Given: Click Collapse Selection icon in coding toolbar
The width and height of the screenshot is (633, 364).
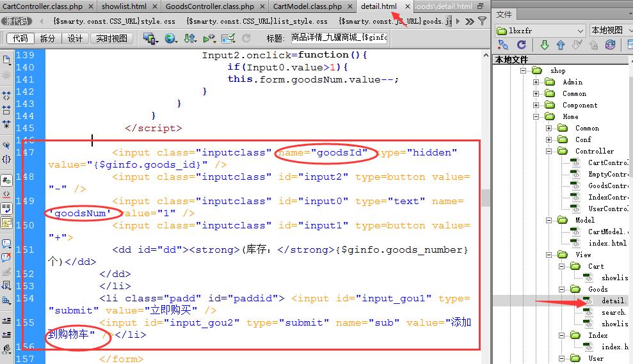Looking at the screenshot, I should tap(6, 110).
